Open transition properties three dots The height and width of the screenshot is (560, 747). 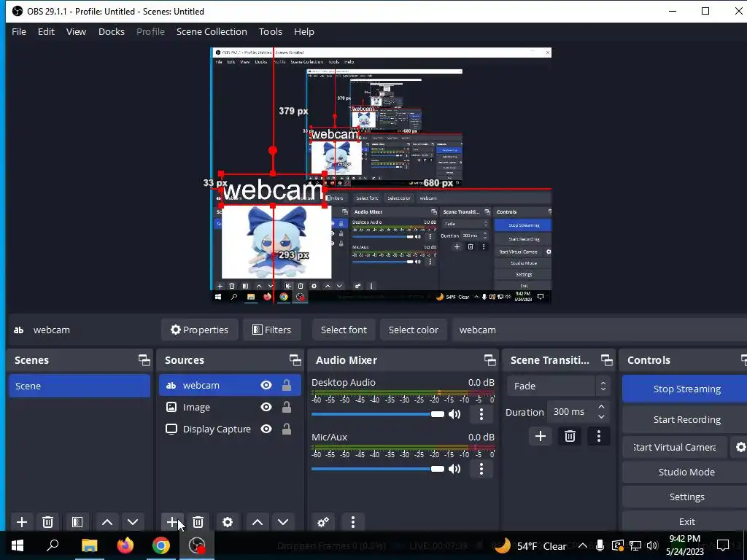click(599, 436)
